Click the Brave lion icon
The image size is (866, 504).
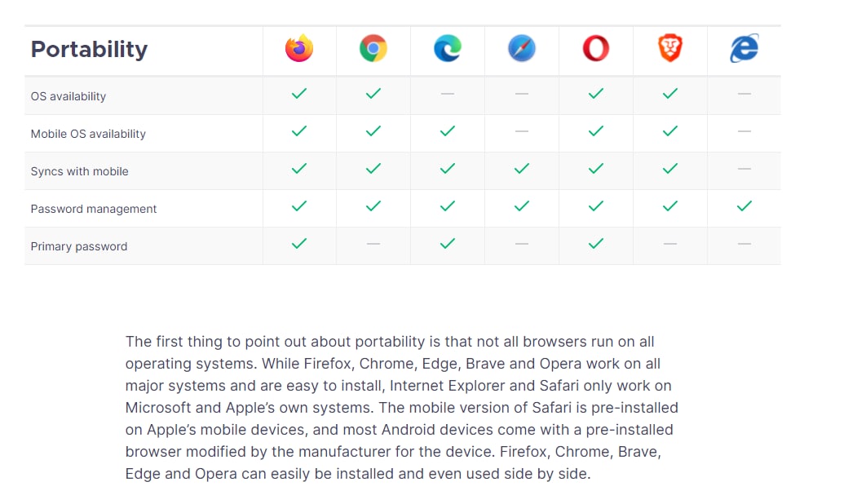coord(670,48)
